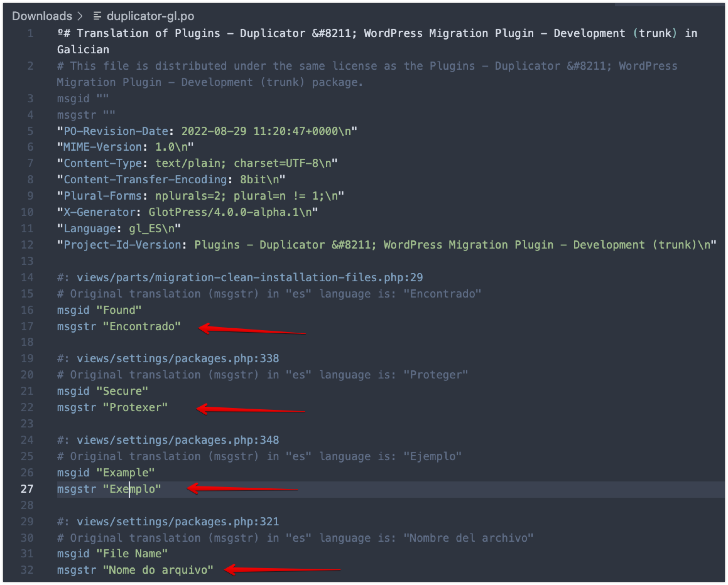728x585 pixels.
Task: Click the empty msgid "" on line 3
Action: point(83,99)
